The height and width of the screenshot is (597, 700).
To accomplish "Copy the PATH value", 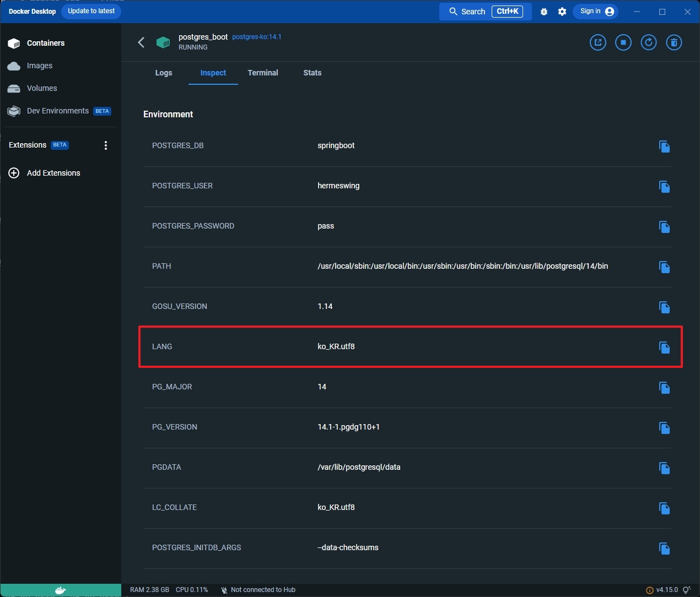I will [664, 267].
